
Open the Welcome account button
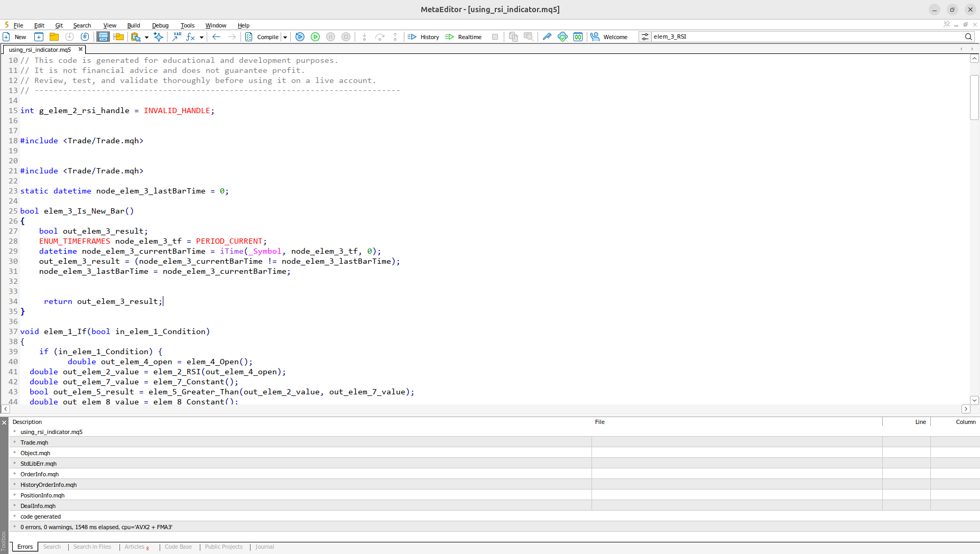pyautogui.click(x=609, y=36)
